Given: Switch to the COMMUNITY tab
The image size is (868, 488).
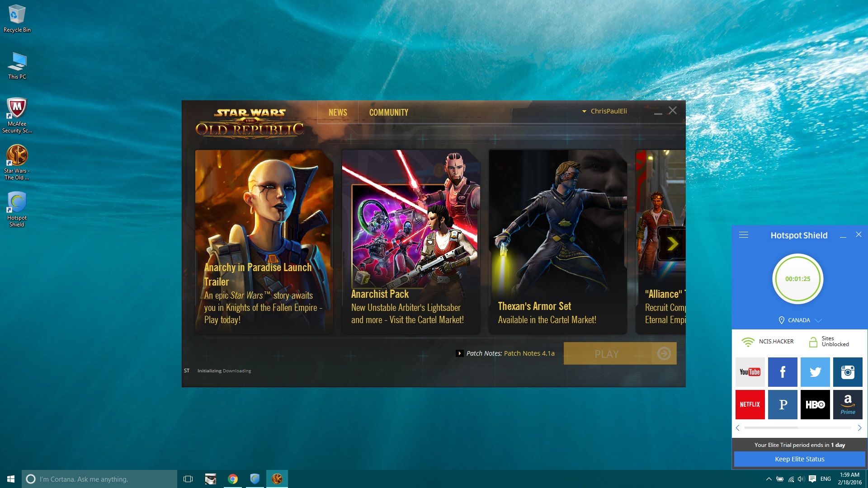Looking at the screenshot, I should coord(389,113).
